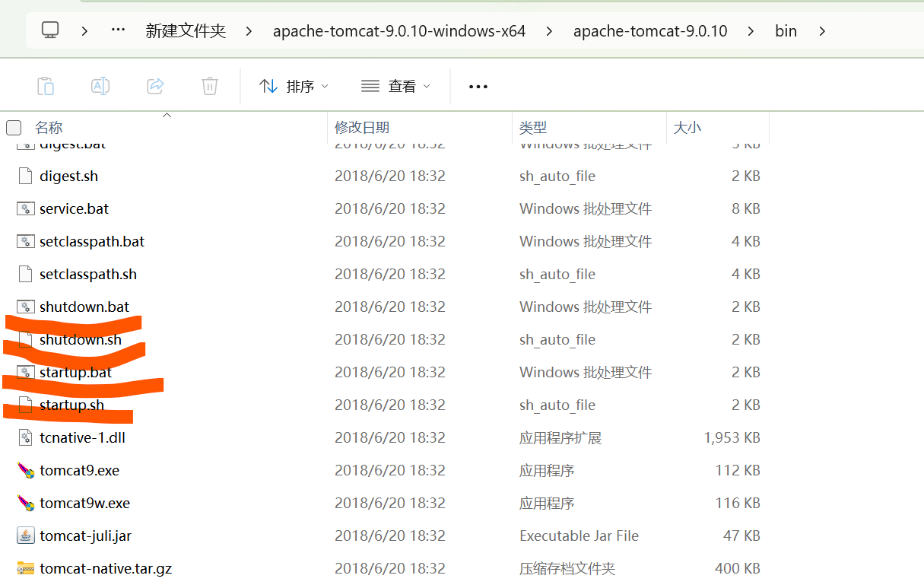Go to 新建文件夹 in the address bar
The height and width of the screenshot is (588, 924).
tap(186, 31)
